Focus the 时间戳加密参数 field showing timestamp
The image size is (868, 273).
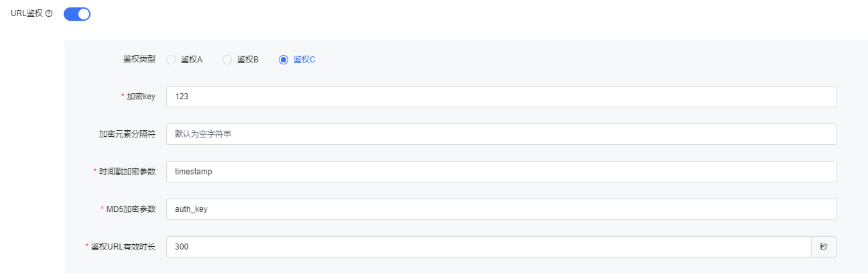pyautogui.click(x=501, y=172)
